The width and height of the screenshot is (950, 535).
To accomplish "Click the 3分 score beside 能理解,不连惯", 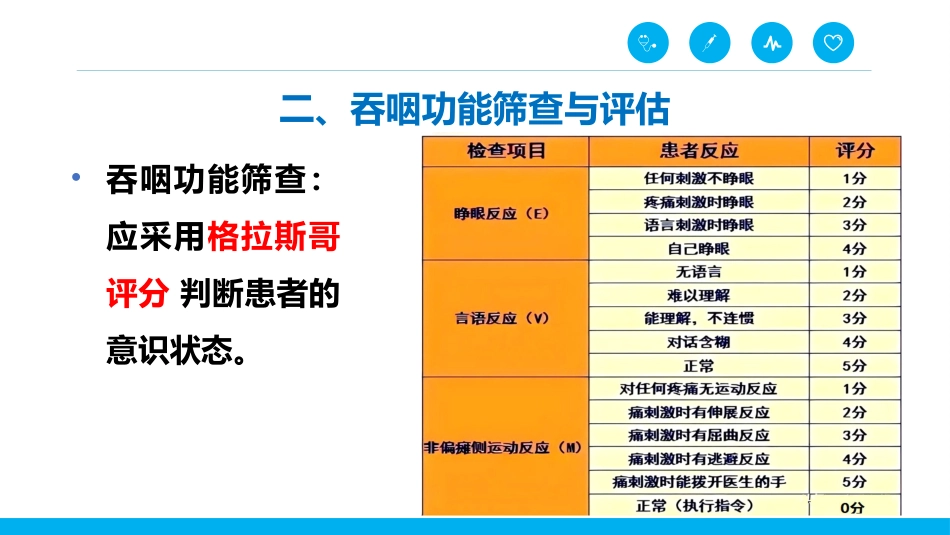I will (x=855, y=318).
